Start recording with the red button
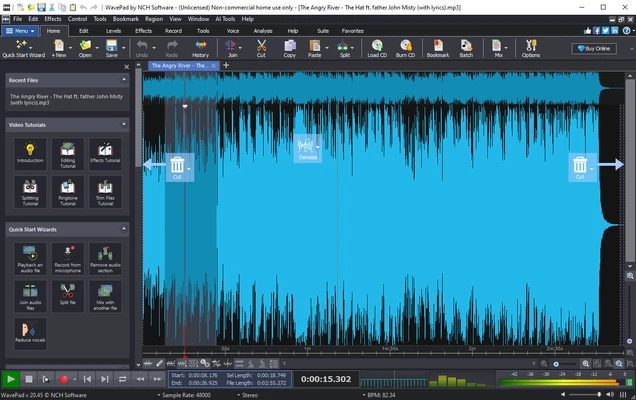636x400 pixels. coord(63,379)
